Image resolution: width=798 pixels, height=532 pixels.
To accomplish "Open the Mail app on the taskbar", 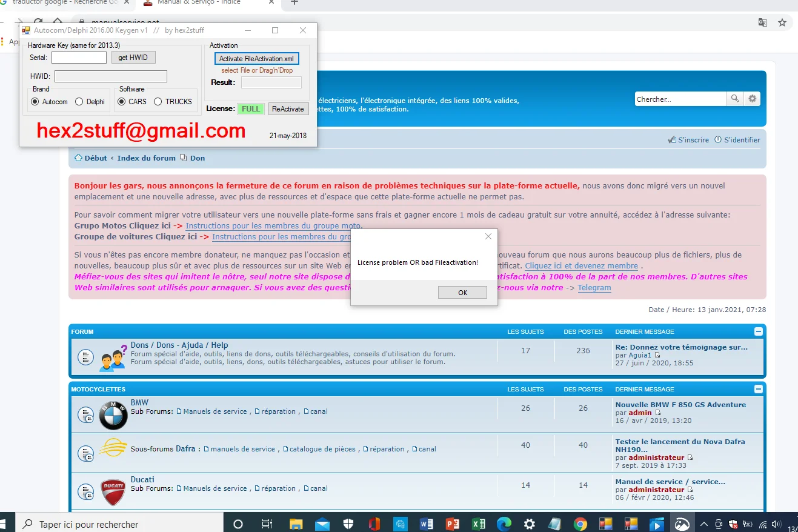I will [x=322, y=524].
